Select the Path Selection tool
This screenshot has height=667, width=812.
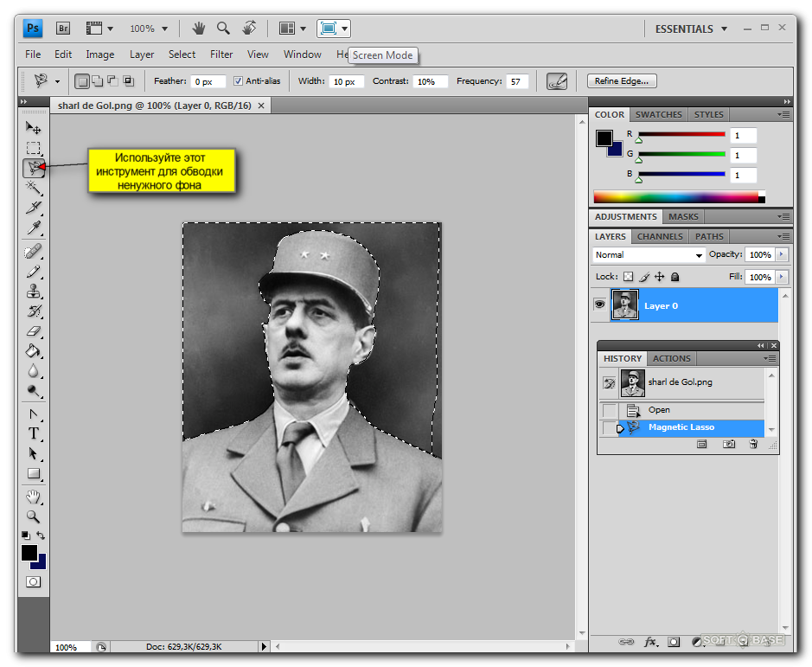pos(33,453)
